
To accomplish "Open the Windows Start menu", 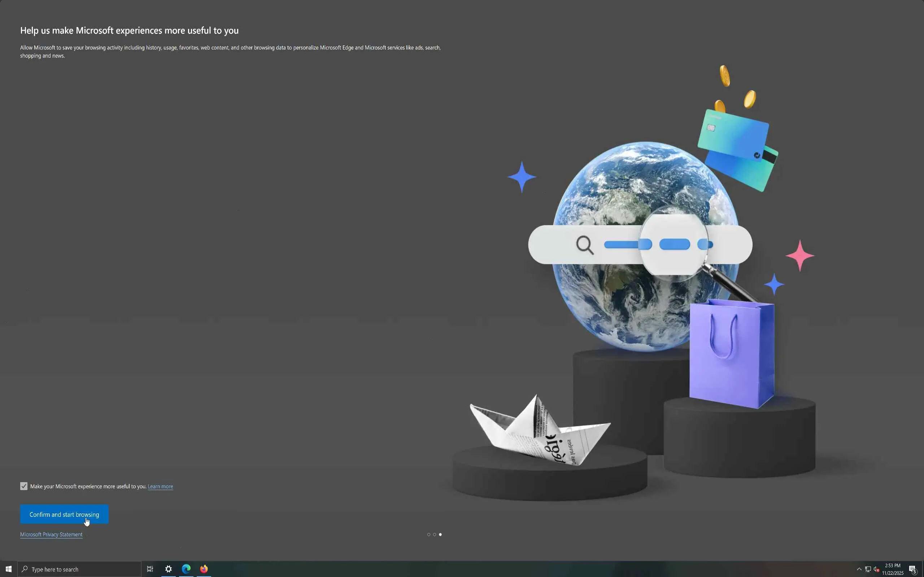I will pos(8,569).
